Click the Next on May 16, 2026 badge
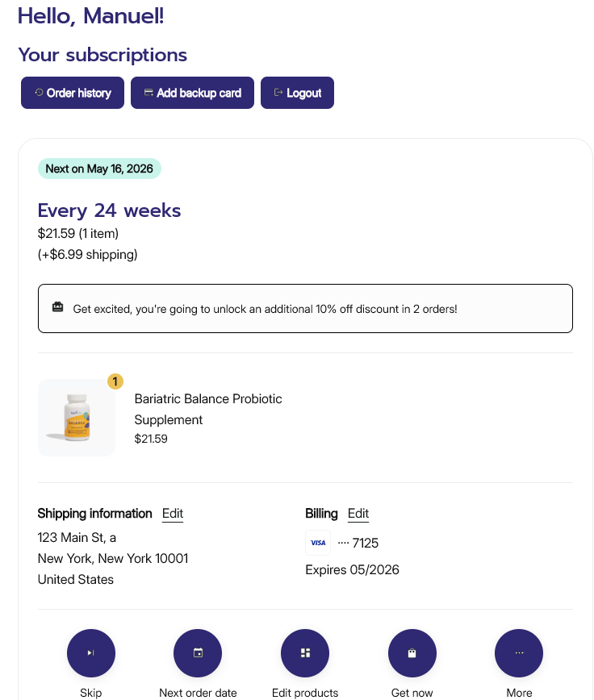The width and height of the screenshot is (594, 700). click(99, 169)
